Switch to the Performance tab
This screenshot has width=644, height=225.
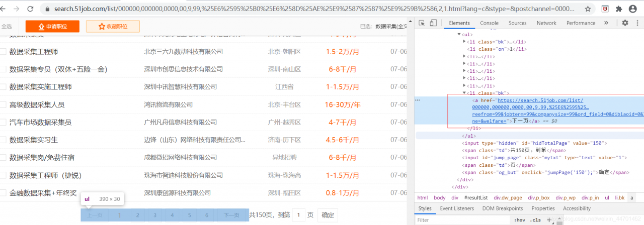pyautogui.click(x=581, y=23)
